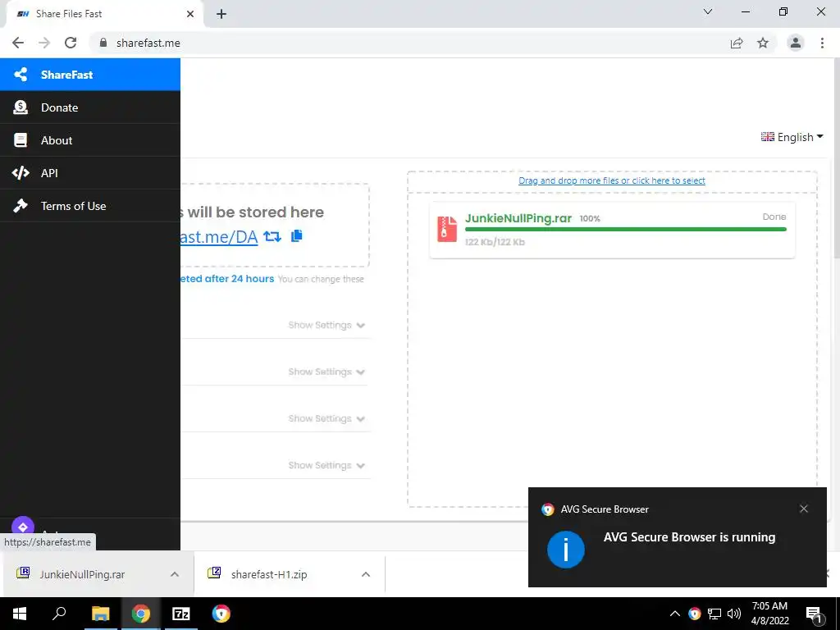840x630 pixels.
Task: Expand the third Show Settings row
Action: (x=326, y=418)
